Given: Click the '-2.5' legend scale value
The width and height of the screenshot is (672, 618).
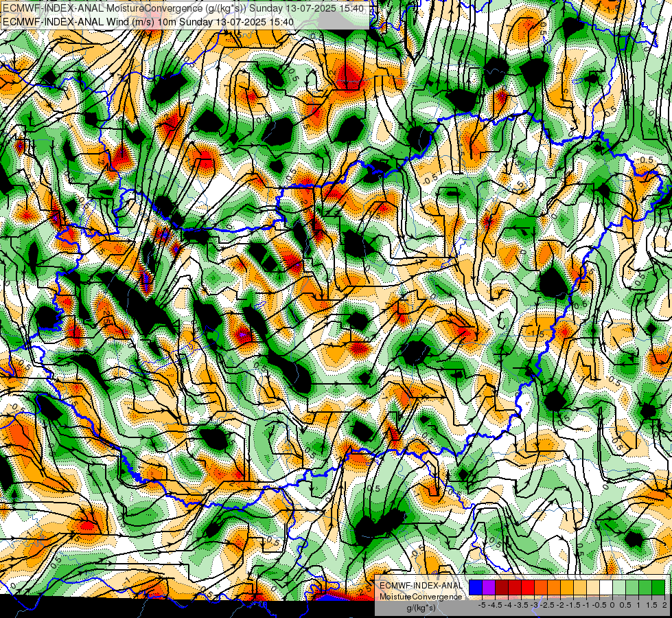Looking at the screenshot, I should 547,605.
